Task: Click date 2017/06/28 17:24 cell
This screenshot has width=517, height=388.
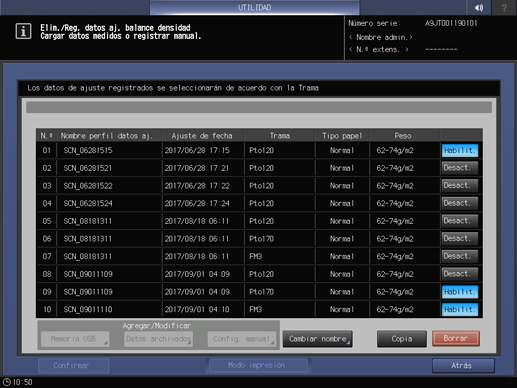Action: pyautogui.click(x=197, y=203)
